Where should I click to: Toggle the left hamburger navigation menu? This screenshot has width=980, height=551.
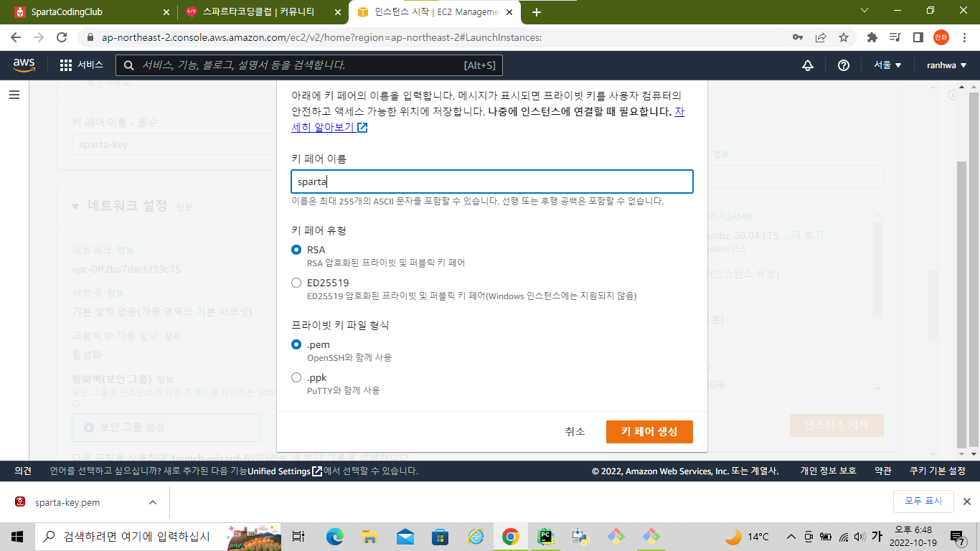(14, 95)
